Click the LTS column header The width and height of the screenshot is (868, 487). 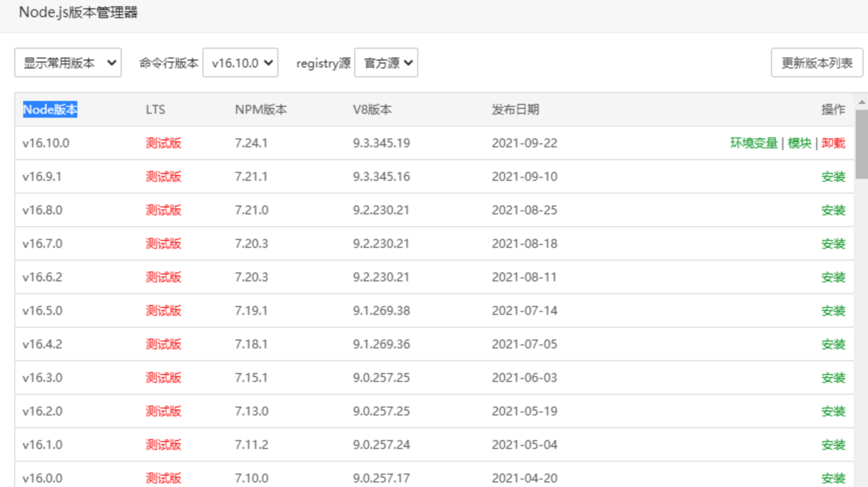[x=156, y=109]
